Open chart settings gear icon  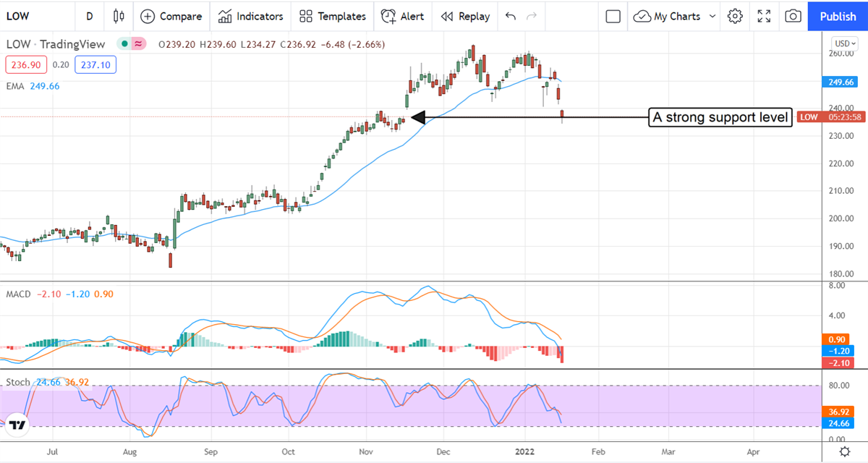[x=735, y=16]
